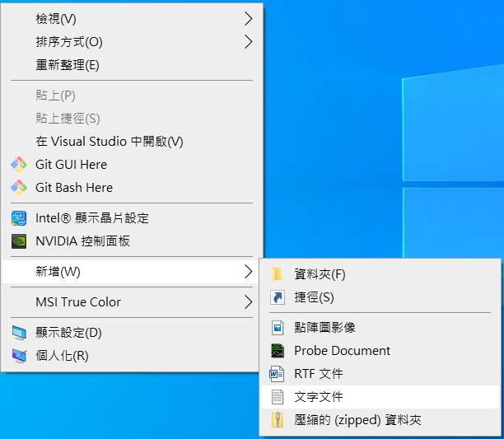Select the 新增(W) menu item

point(132,272)
